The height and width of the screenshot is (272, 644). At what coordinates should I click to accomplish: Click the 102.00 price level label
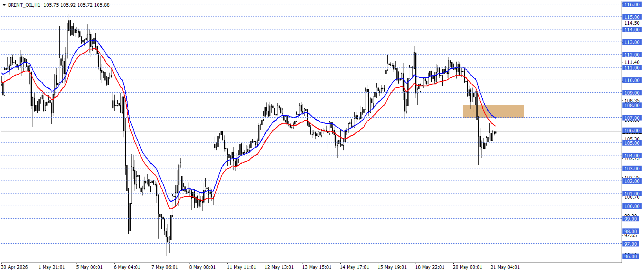click(x=632, y=181)
